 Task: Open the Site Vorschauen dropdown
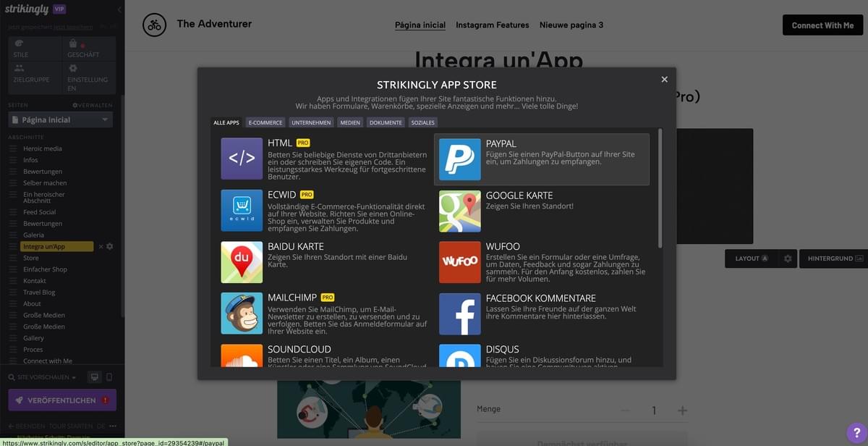coord(42,377)
